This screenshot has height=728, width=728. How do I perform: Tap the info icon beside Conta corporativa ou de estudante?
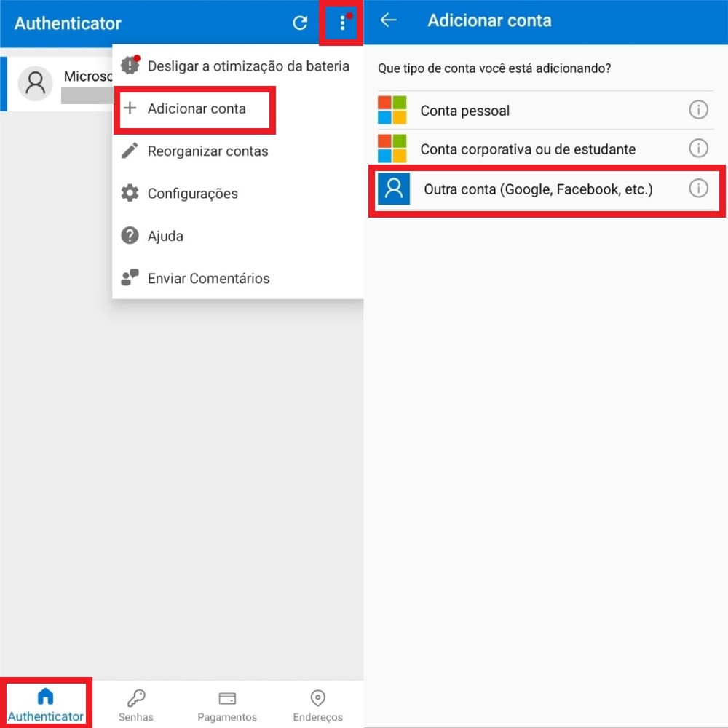point(698,149)
